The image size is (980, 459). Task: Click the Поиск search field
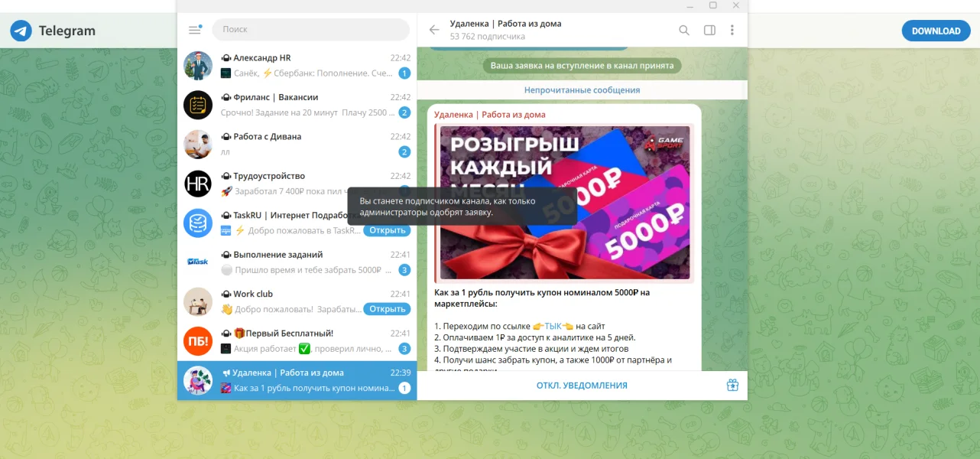pyautogui.click(x=310, y=29)
